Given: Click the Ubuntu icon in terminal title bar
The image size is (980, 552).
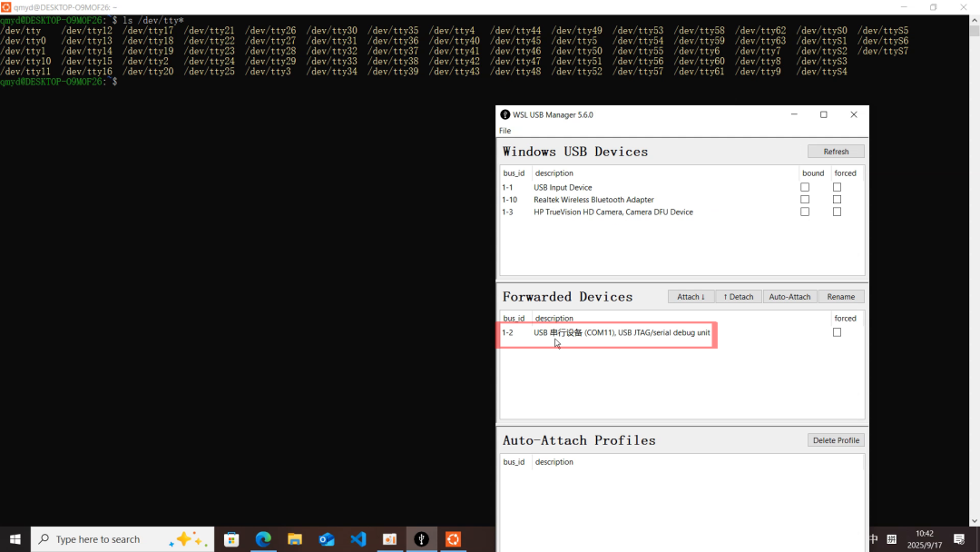Looking at the screenshot, I should (x=6, y=7).
